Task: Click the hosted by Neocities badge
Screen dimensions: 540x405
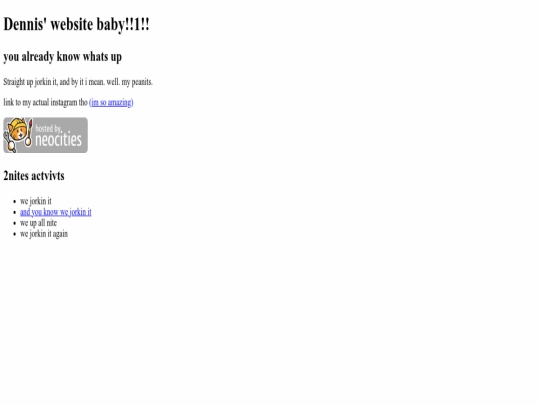Action: tap(45, 135)
